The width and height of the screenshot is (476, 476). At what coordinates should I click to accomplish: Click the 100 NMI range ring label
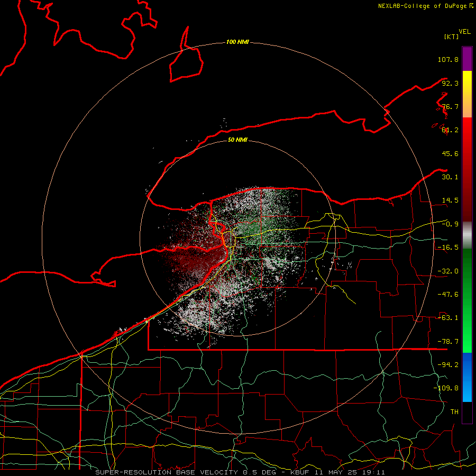point(237,42)
